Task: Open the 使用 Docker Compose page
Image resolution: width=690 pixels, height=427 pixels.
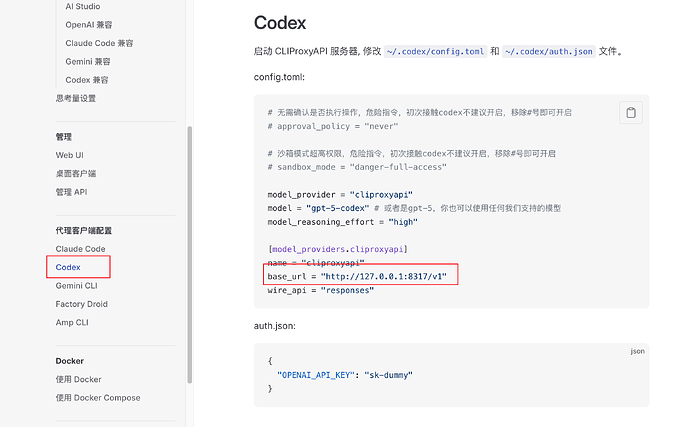Action: point(98,398)
